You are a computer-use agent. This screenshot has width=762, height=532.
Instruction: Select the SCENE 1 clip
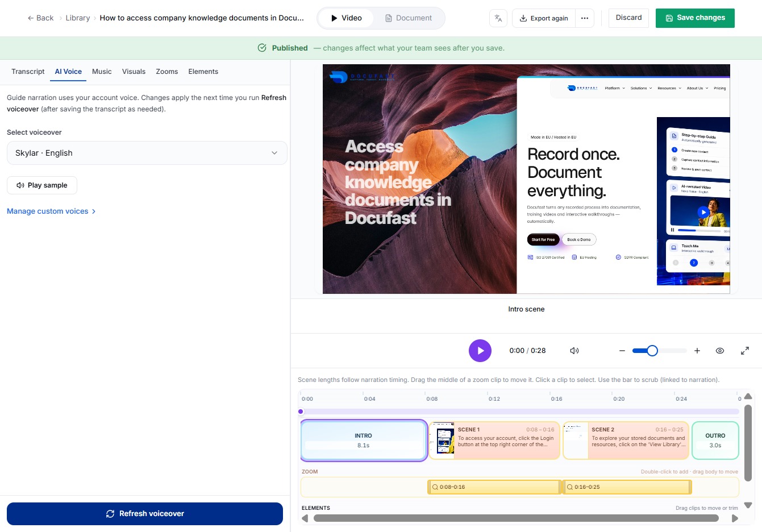[x=495, y=440]
